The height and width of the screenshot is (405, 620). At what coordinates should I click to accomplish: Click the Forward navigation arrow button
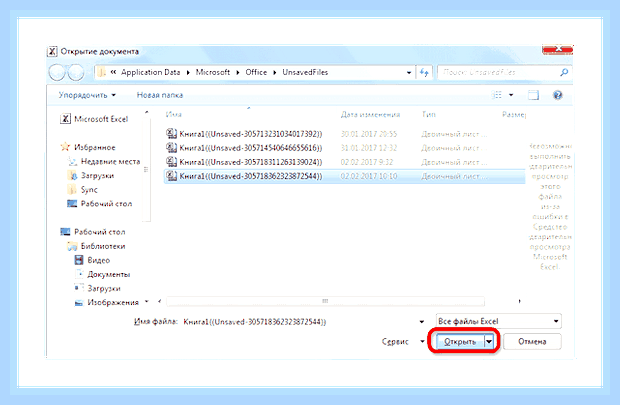(76, 72)
